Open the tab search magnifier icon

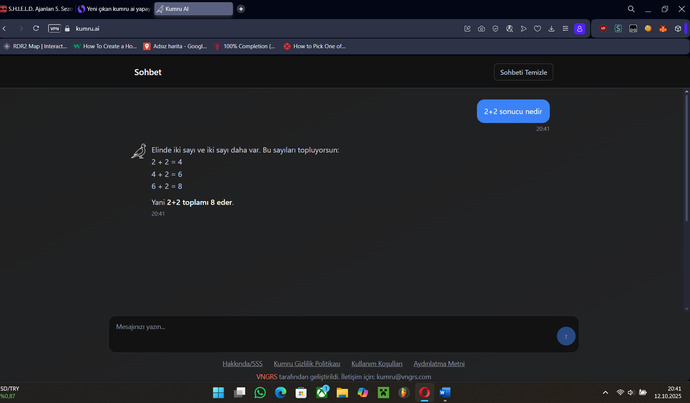click(x=631, y=9)
